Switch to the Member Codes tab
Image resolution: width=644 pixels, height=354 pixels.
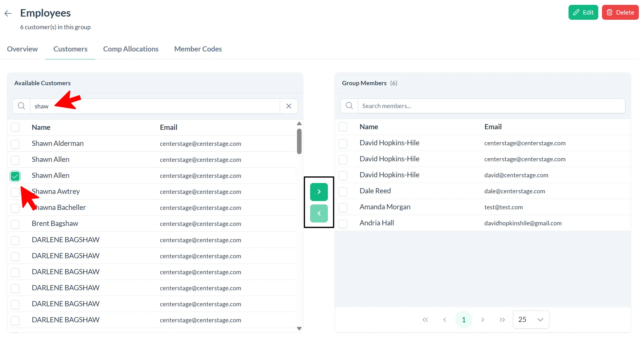pyautogui.click(x=198, y=49)
